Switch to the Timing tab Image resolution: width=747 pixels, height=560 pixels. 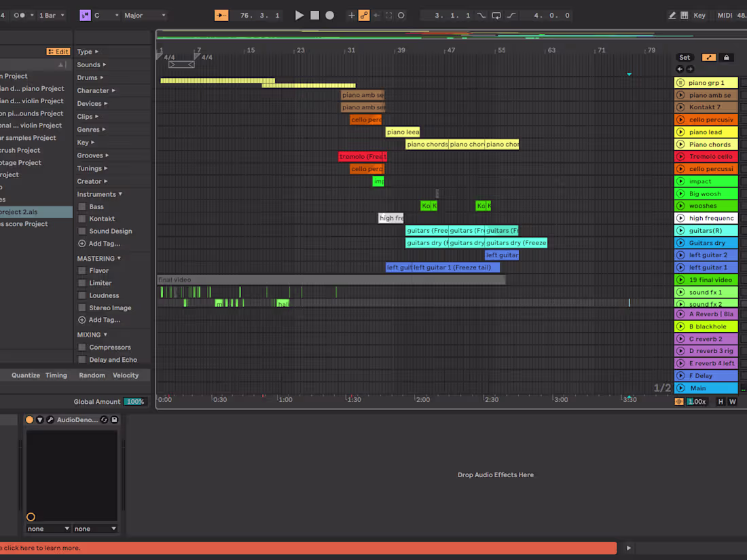pyautogui.click(x=56, y=375)
